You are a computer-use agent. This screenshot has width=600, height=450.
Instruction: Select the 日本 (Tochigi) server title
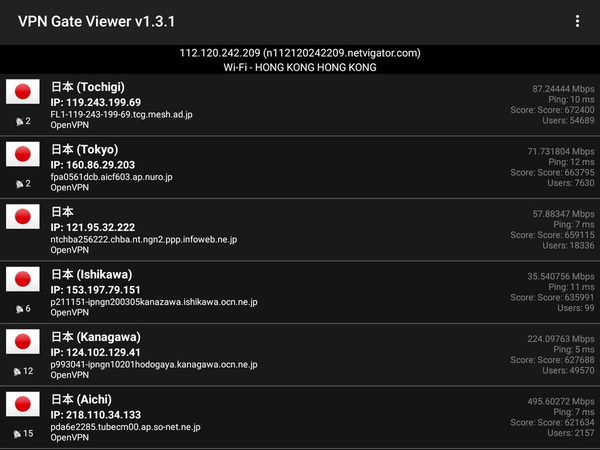pyautogui.click(x=88, y=87)
